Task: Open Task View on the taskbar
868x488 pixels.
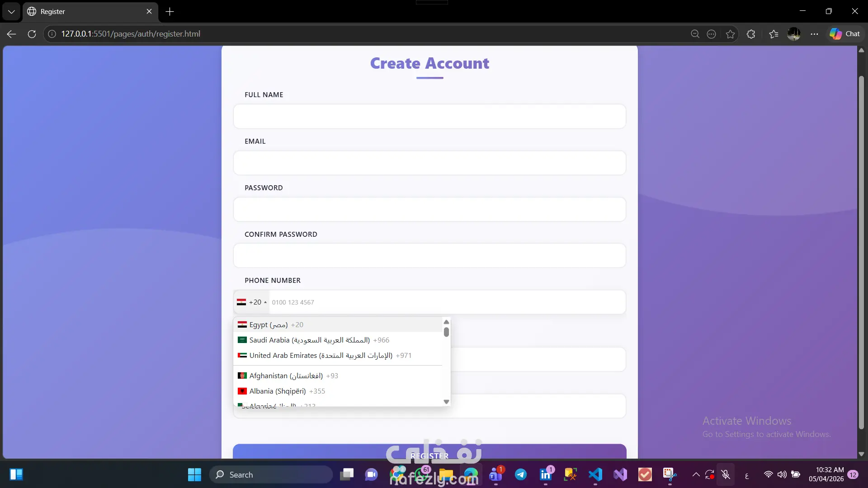Action: pos(347,474)
